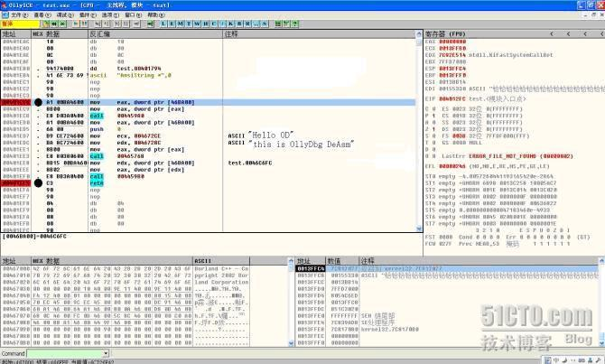Open Windows list with W button

(x=197, y=23)
